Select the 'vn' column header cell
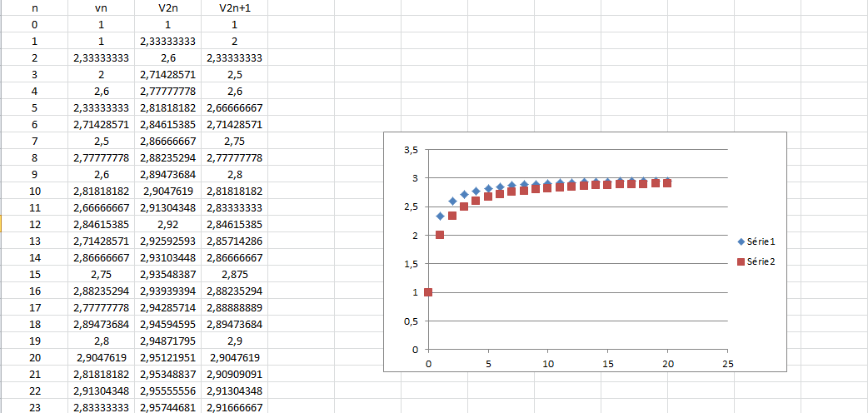The height and width of the screenshot is (413, 868). click(102, 8)
